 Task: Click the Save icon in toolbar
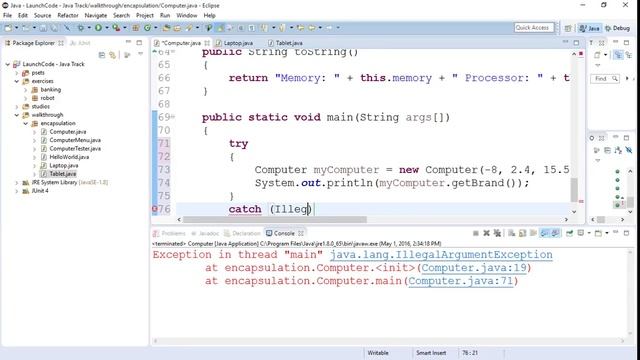(x=43, y=28)
